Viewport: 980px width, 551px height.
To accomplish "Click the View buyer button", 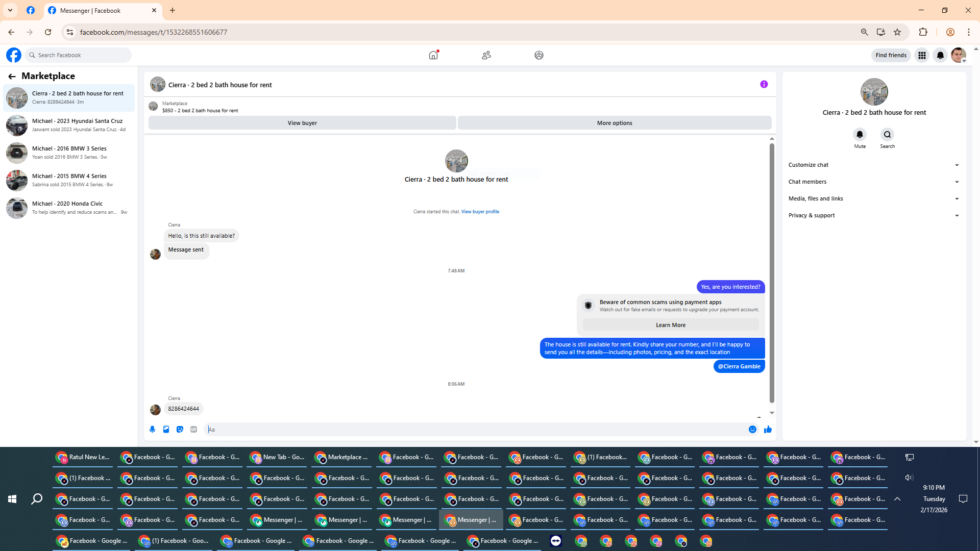I will click(302, 123).
